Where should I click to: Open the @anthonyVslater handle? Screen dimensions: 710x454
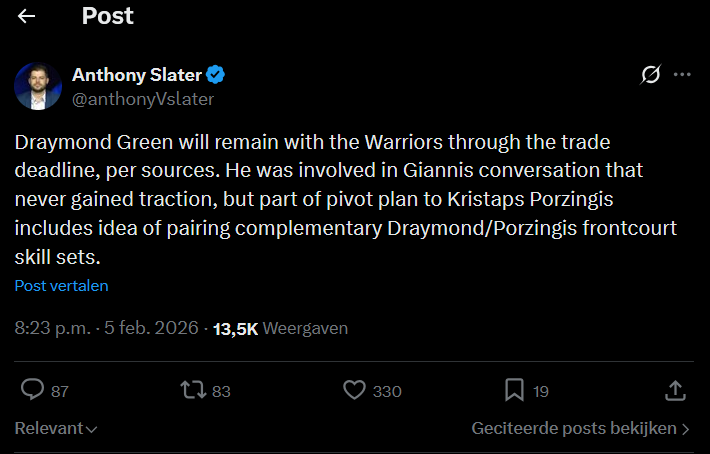click(x=143, y=98)
